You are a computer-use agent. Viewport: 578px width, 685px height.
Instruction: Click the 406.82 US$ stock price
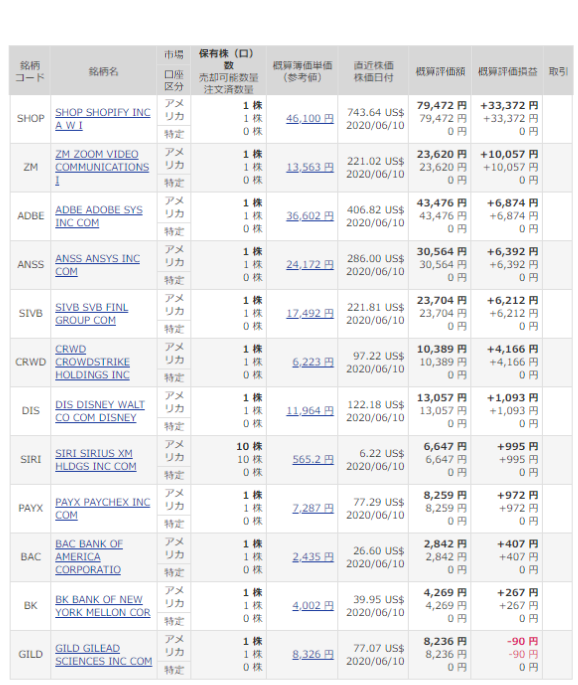point(376,210)
